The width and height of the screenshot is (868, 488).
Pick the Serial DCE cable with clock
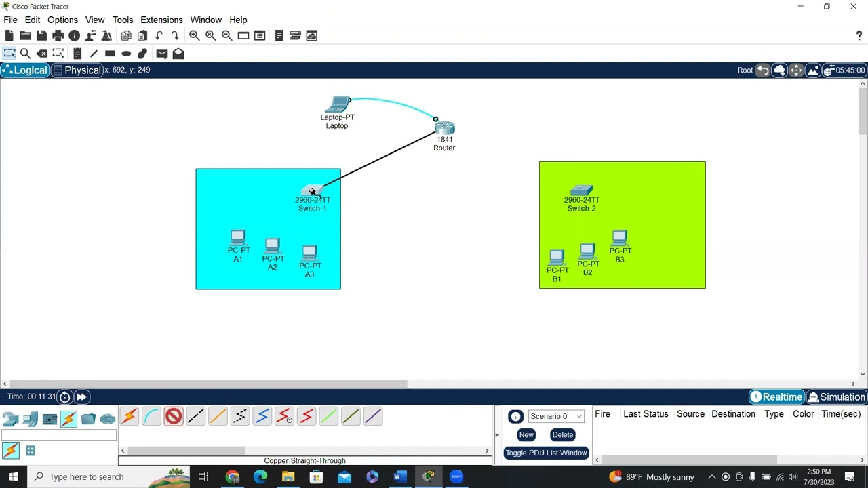coord(284,416)
